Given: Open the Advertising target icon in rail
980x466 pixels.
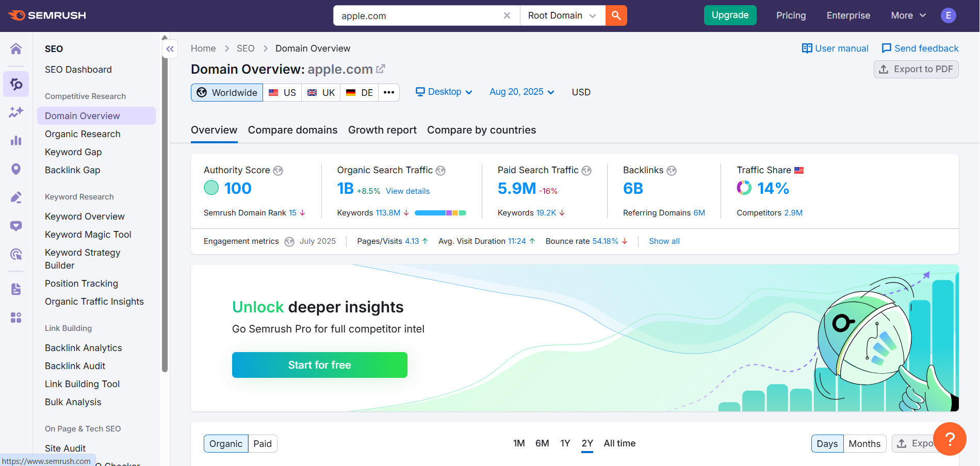Looking at the screenshot, I should tap(16, 254).
